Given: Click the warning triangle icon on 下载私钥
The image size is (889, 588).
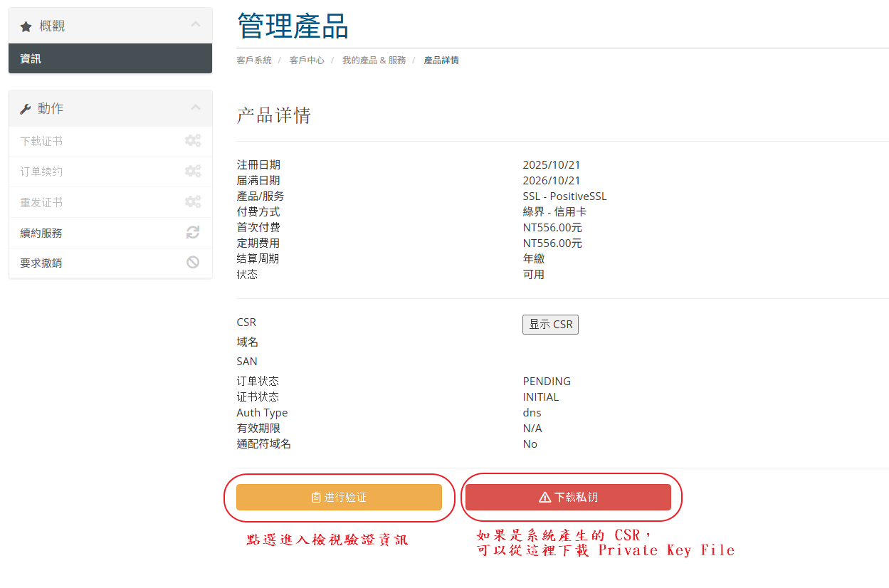Looking at the screenshot, I should pyautogui.click(x=545, y=498).
